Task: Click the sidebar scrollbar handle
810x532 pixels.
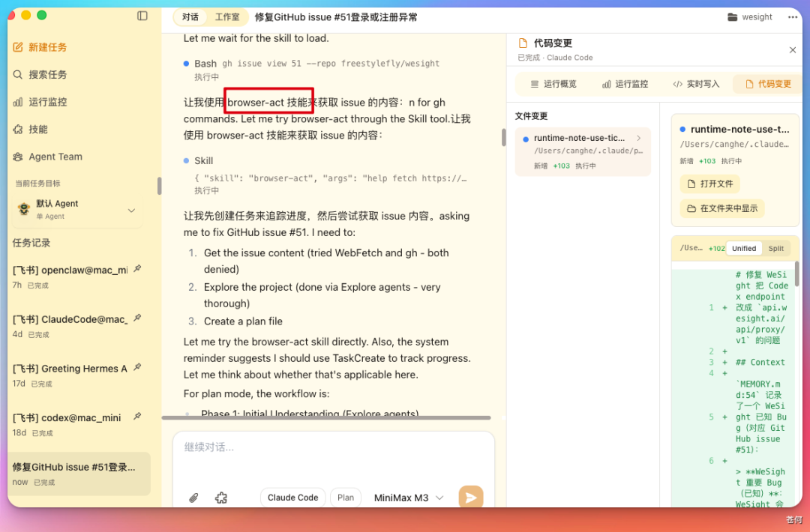Action: pyautogui.click(x=159, y=186)
